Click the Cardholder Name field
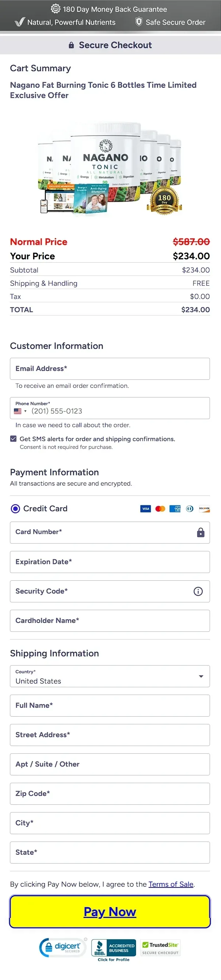Image resolution: width=221 pixels, height=980 pixels. [110, 620]
